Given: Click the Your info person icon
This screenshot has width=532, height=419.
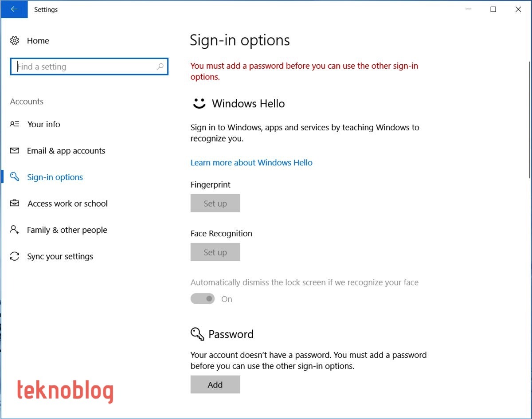Looking at the screenshot, I should 15,124.
